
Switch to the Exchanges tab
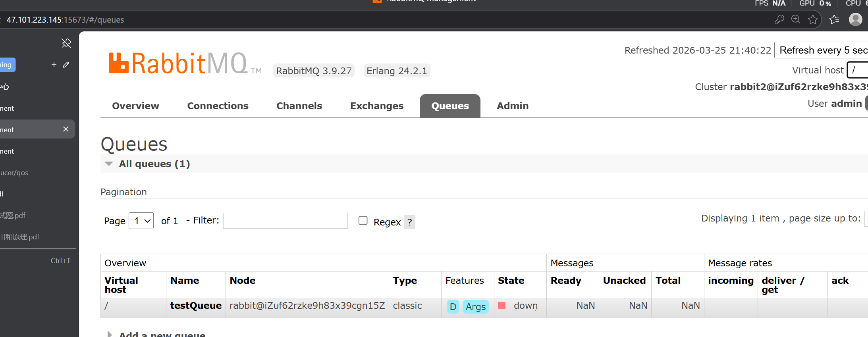376,106
